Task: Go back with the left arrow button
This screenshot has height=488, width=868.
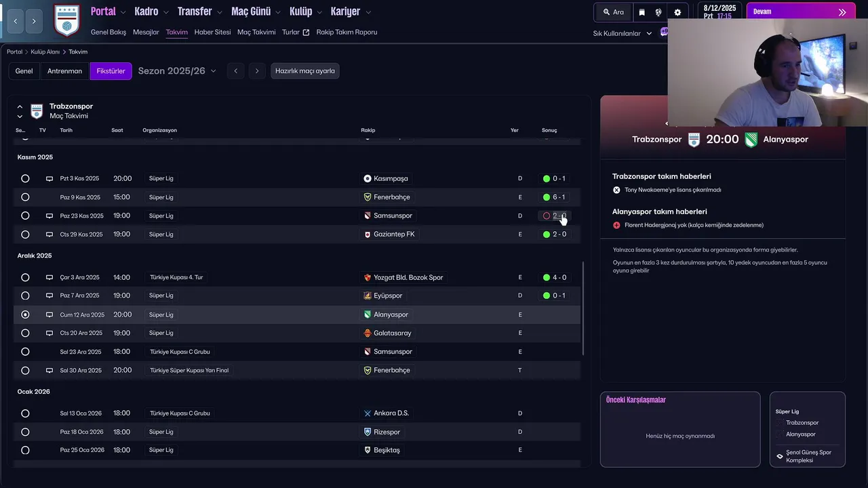Action: tap(16, 22)
